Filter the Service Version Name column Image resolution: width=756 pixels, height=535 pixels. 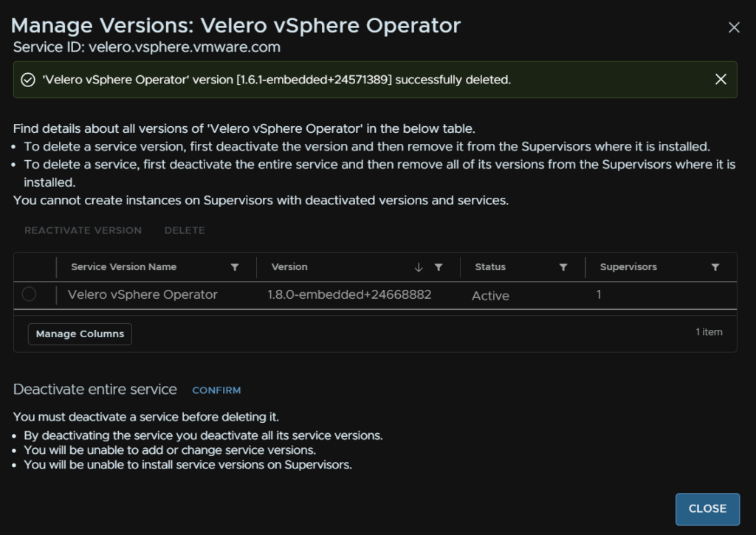(x=235, y=267)
